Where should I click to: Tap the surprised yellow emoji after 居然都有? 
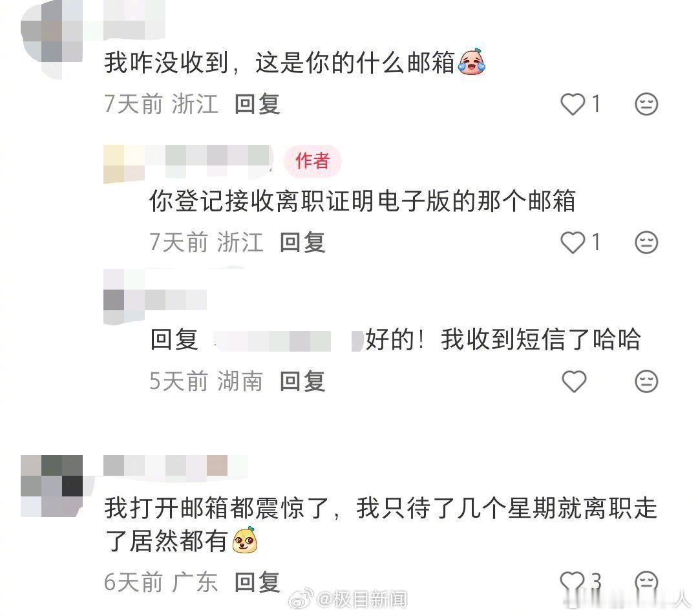(246, 540)
